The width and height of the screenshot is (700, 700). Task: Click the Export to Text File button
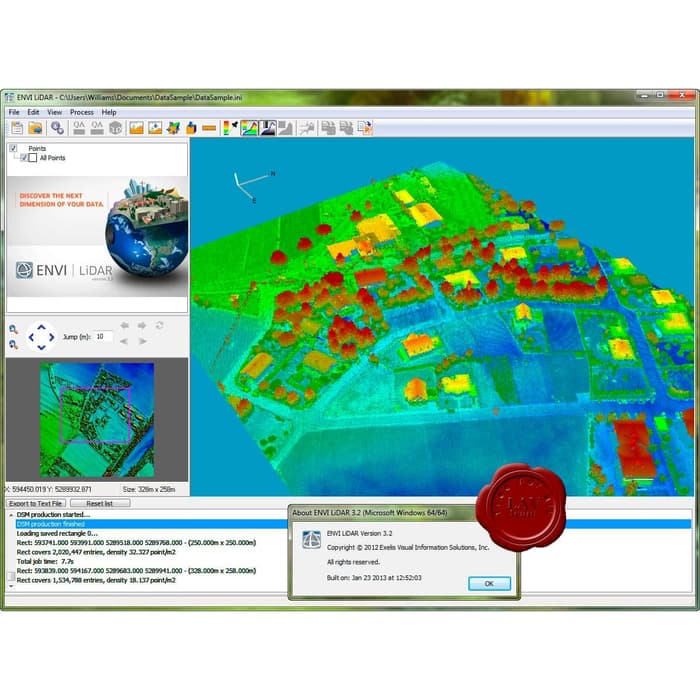(36, 503)
